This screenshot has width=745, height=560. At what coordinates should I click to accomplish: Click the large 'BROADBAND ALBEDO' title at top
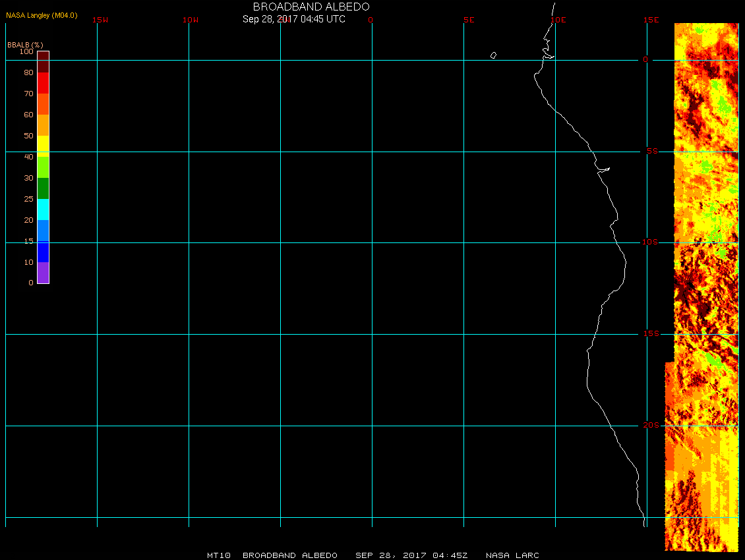[311, 7]
